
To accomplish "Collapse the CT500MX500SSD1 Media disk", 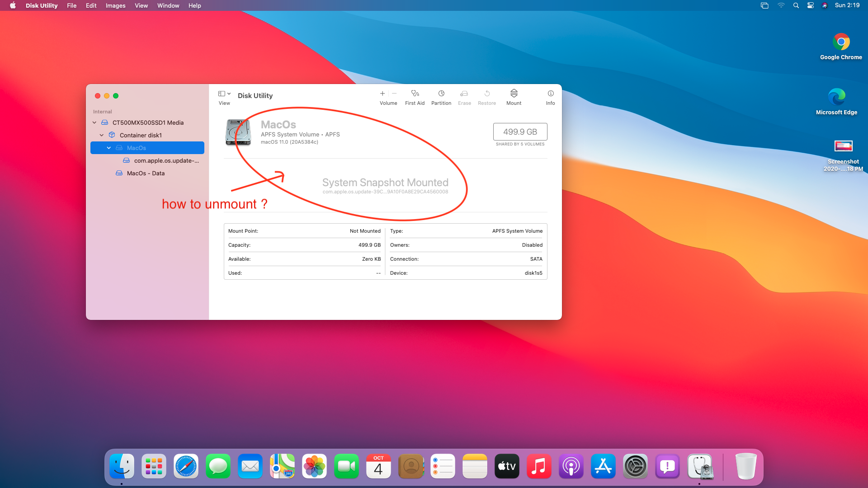I will coord(94,122).
